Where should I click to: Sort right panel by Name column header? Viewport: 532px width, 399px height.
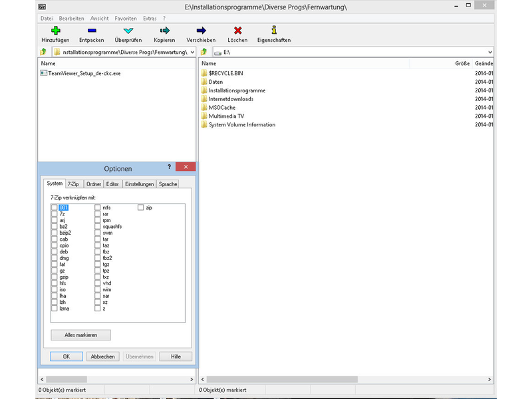(x=304, y=63)
